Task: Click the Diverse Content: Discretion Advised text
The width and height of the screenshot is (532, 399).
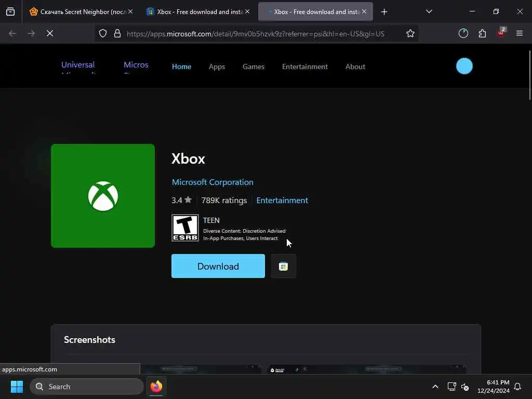Action: click(244, 231)
